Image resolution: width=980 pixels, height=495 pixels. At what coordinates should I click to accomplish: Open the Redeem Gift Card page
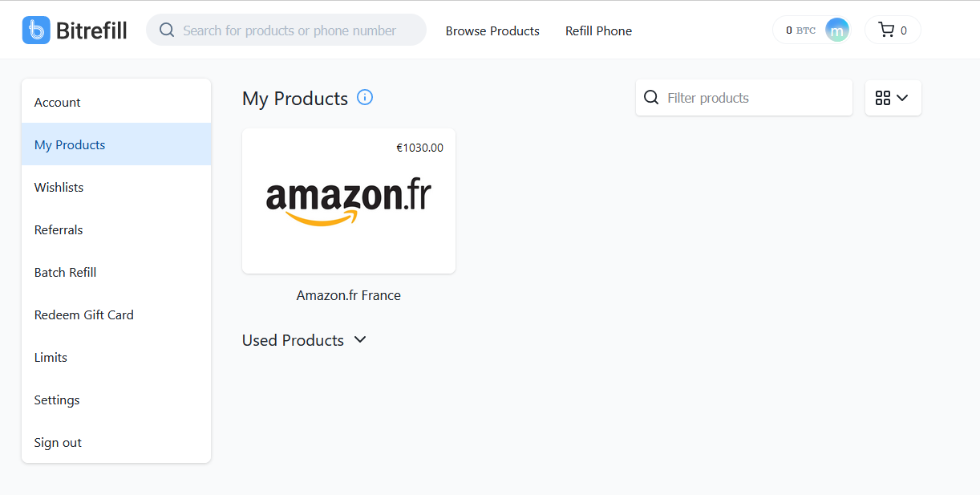click(83, 314)
